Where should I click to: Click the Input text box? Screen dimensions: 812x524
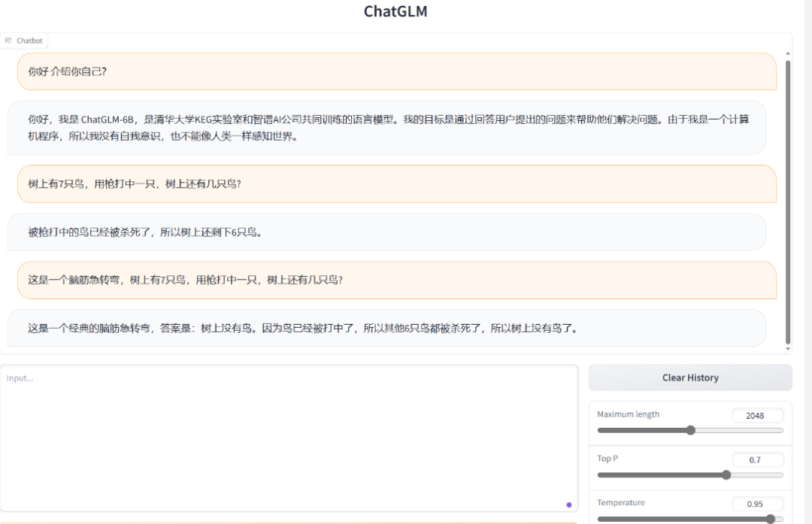(289, 438)
